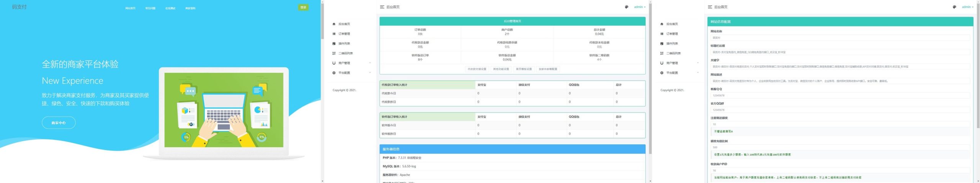This screenshot has height=183, width=980.
Task: Expand 商户管理 submenu arrow in dashboard sidebar
Action: (x=370, y=63)
